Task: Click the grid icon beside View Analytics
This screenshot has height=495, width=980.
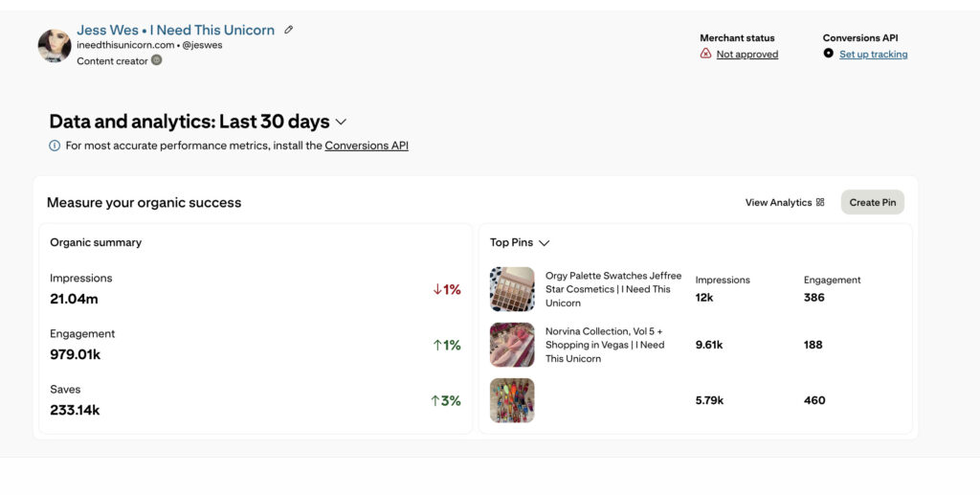Action: point(820,202)
